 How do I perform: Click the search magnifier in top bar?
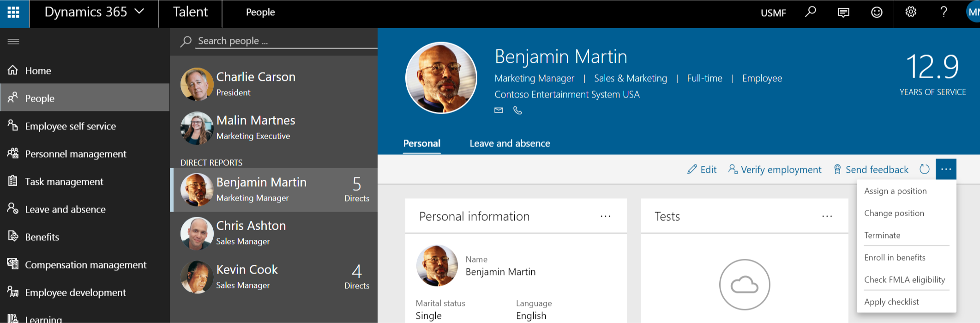(810, 12)
